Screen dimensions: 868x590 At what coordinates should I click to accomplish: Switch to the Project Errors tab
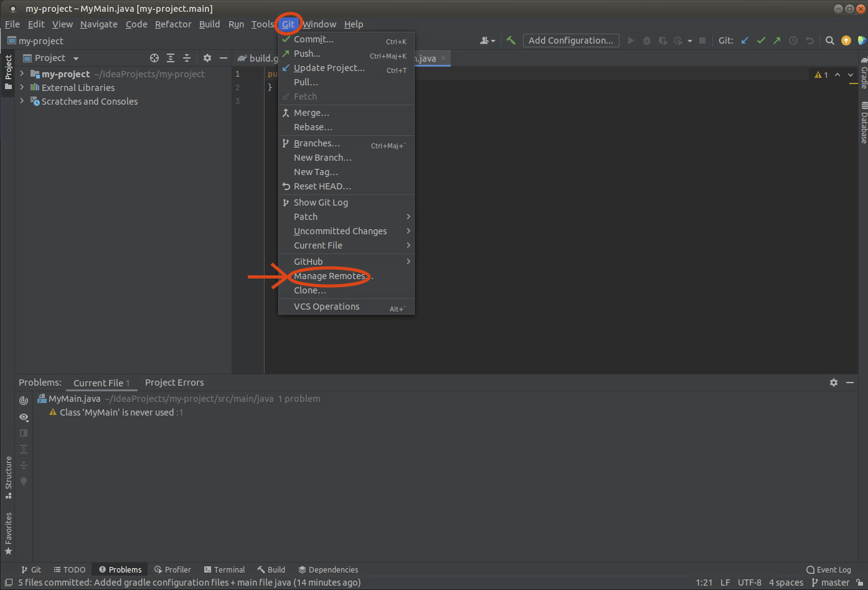tap(174, 383)
